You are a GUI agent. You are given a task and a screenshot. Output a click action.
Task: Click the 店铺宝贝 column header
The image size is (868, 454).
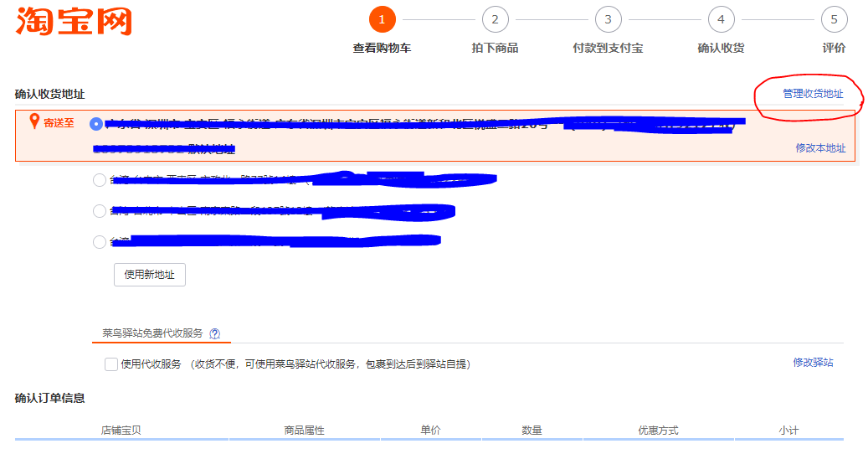tap(121, 431)
